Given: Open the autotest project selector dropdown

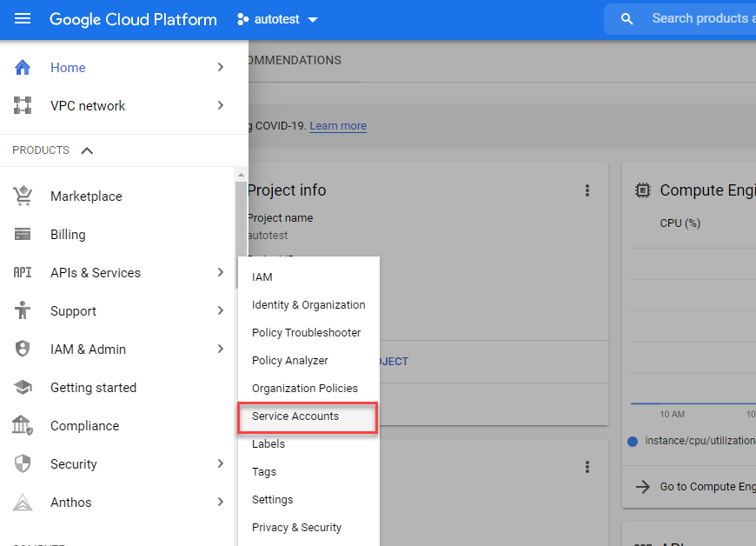Looking at the screenshot, I should pyautogui.click(x=278, y=19).
